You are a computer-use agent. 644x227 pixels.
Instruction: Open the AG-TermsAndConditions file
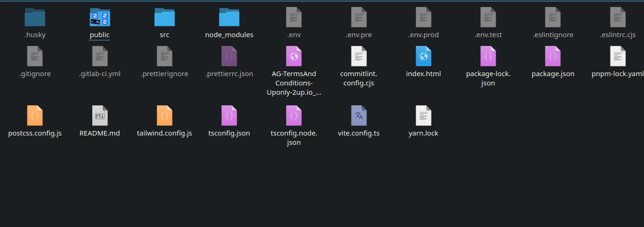pyautogui.click(x=294, y=57)
